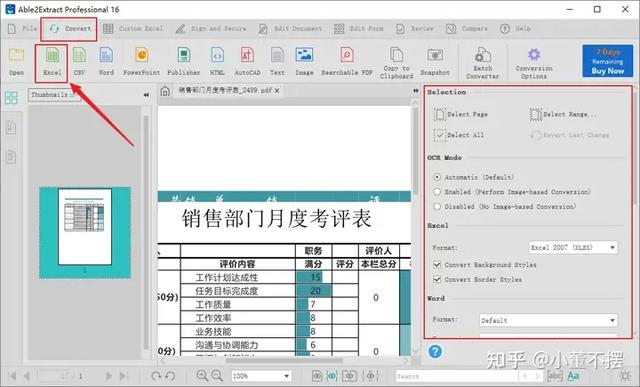Screen dimensions: 640x387
Task: Open the Thumbnails panel dropdown
Action: point(54,95)
